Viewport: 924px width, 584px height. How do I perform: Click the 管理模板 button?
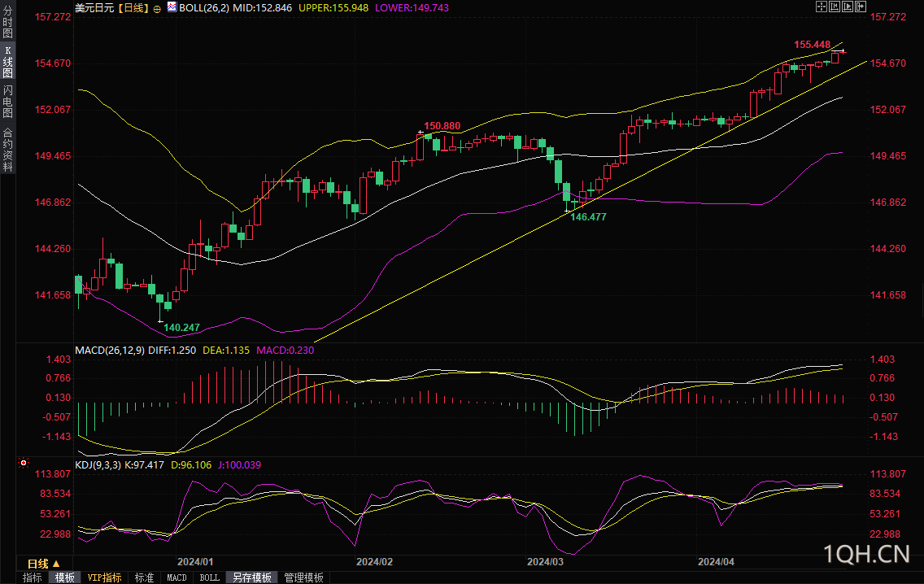[x=304, y=577]
